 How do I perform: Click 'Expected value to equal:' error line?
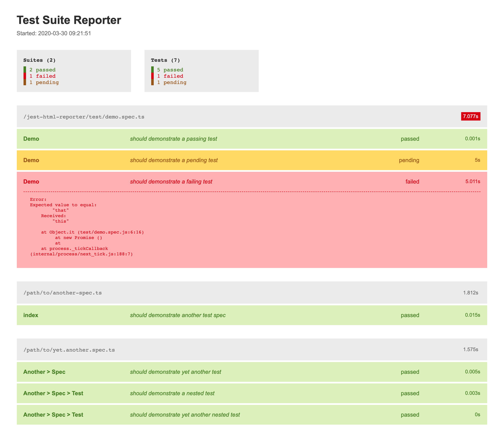click(x=63, y=205)
